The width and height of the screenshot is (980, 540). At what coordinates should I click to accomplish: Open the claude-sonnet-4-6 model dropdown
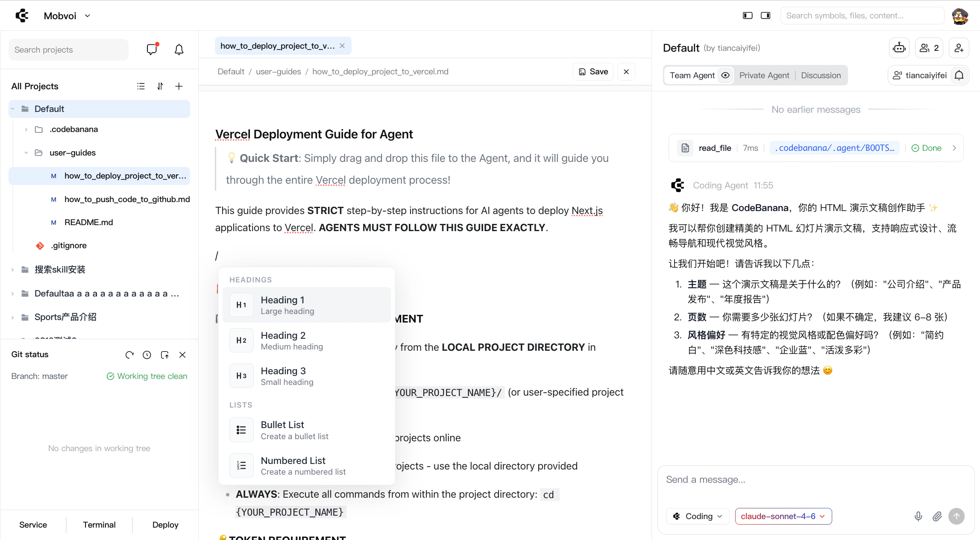click(783, 516)
